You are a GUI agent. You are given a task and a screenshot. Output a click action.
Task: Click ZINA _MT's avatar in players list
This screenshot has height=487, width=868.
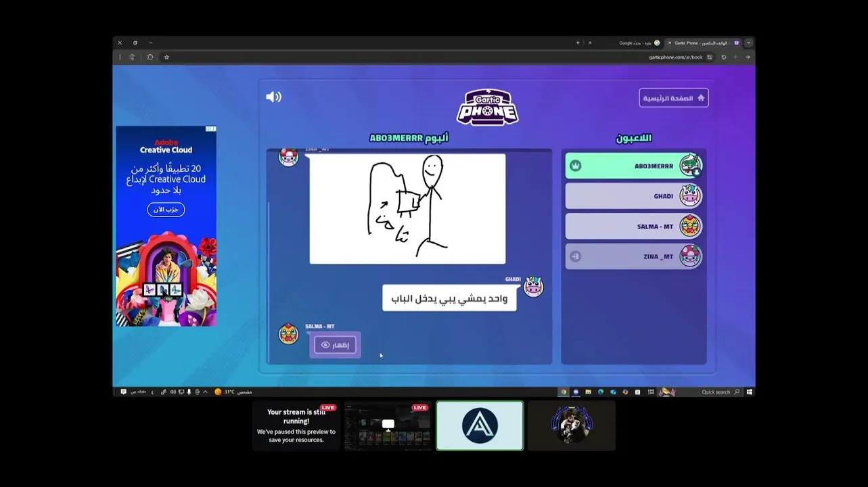click(691, 256)
